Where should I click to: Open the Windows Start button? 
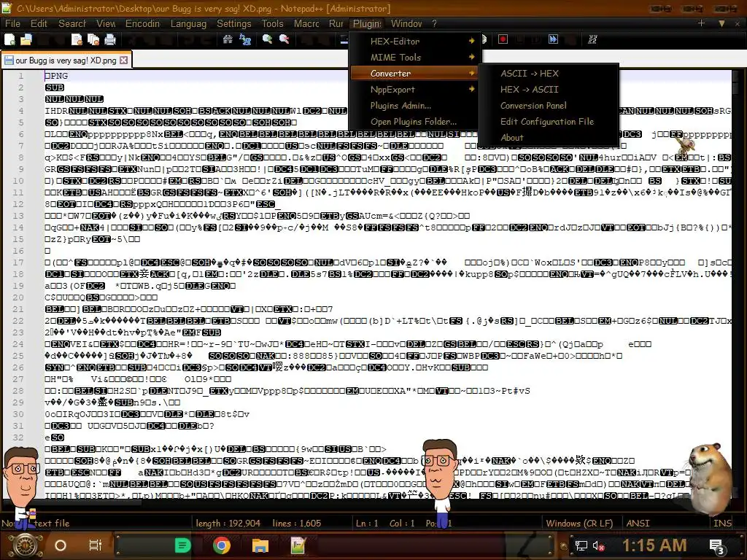pos(26,545)
